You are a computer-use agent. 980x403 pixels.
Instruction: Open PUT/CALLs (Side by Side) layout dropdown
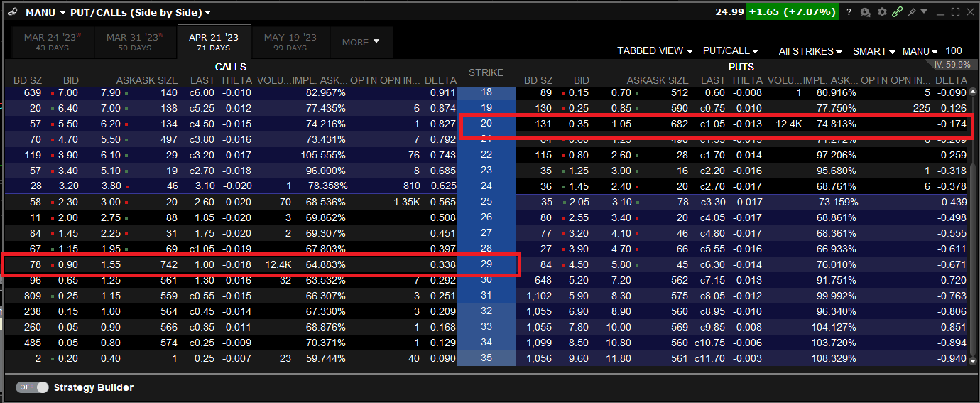(x=141, y=12)
